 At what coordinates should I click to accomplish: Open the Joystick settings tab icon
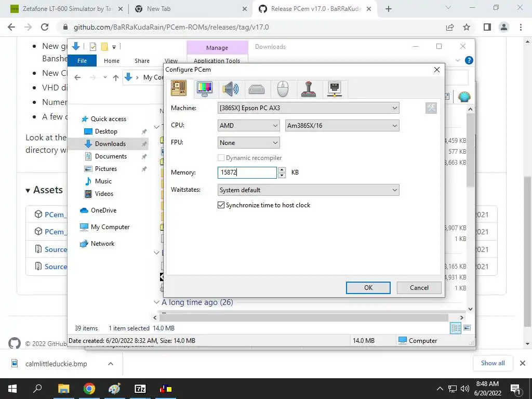[309, 89]
